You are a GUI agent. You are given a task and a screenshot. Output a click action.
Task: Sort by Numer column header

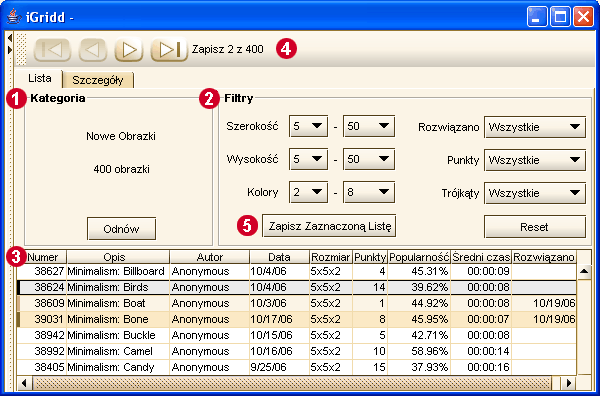point(42,257)
